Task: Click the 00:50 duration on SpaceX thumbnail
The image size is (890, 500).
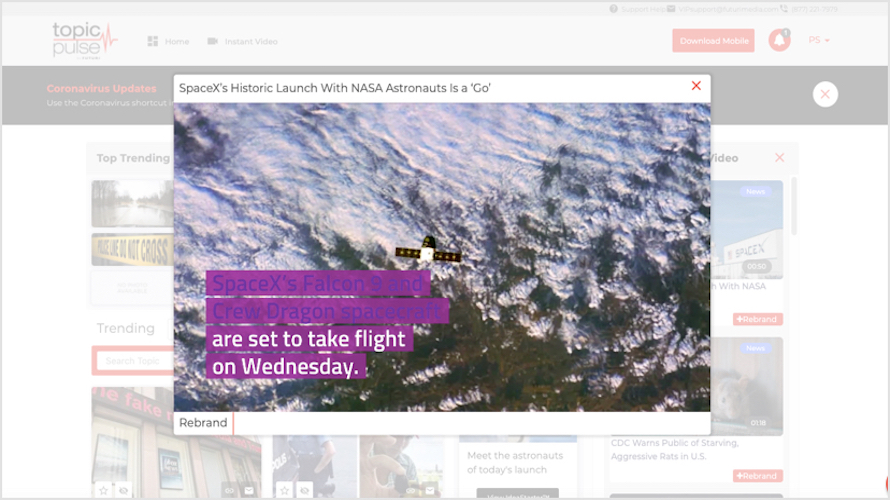Action: [756, 266]
